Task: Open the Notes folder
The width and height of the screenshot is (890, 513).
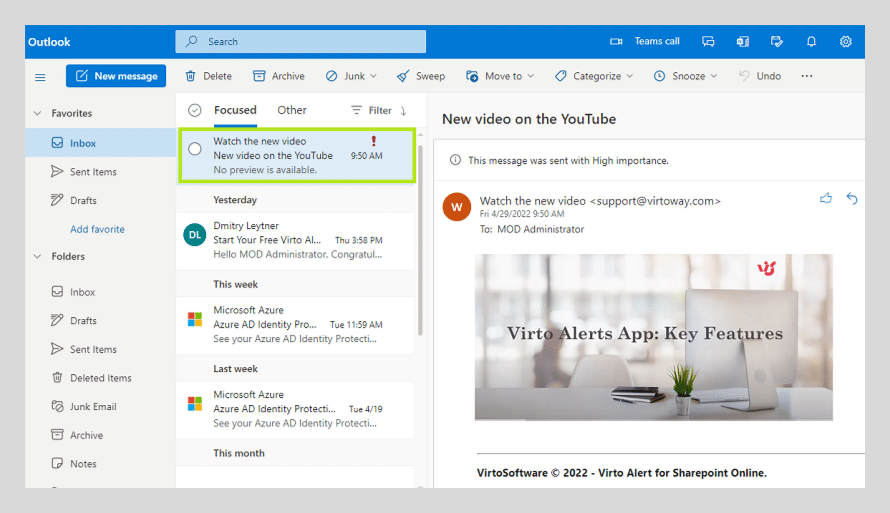Action: pos(100,464)
